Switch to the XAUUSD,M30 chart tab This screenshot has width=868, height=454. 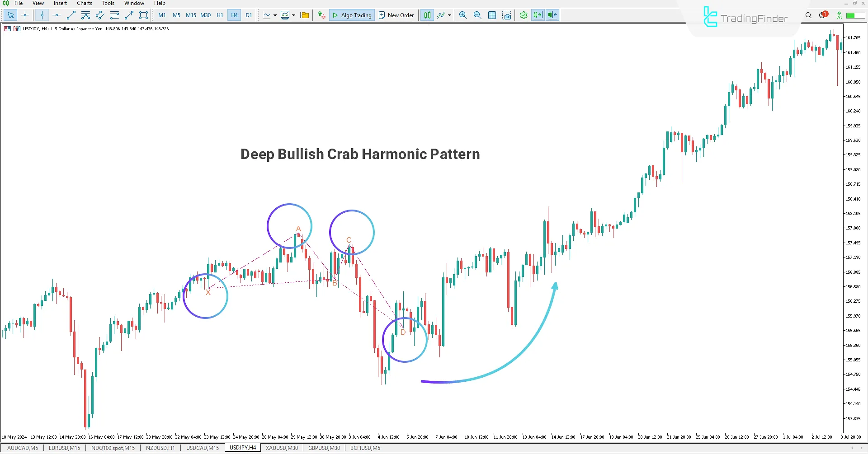(281, 448)
